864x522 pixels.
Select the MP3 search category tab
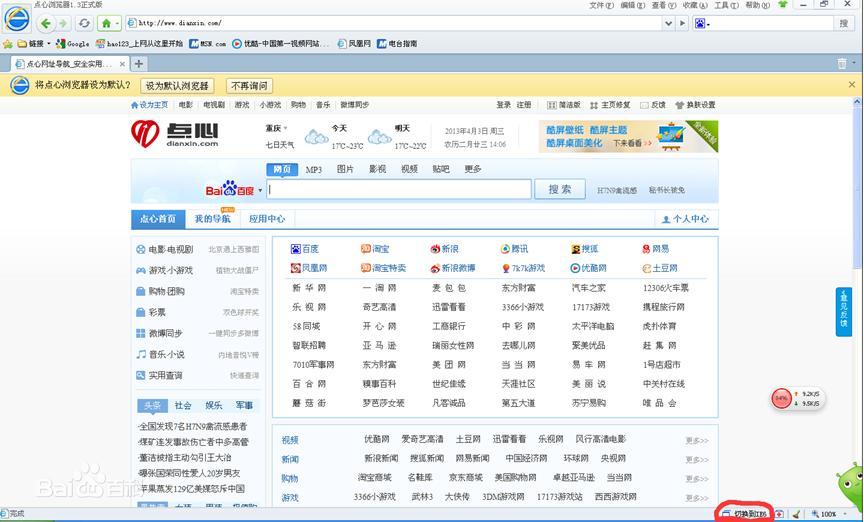(313, 170)
